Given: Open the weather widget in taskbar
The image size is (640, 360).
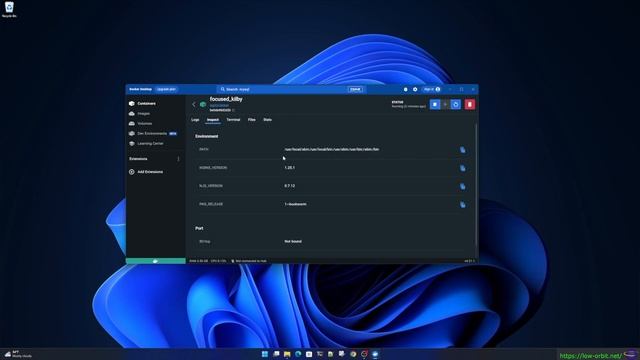Looking at the screenshot, I should [x=18, y=354].
